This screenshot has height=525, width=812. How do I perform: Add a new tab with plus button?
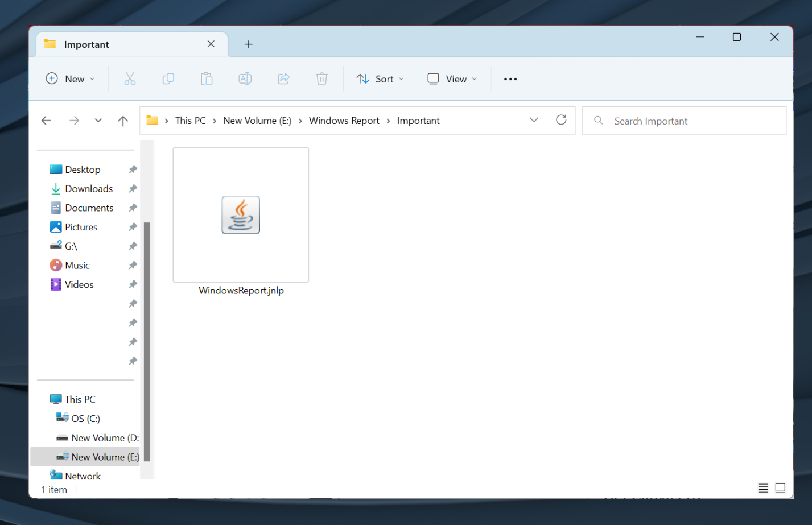point(249,44)
